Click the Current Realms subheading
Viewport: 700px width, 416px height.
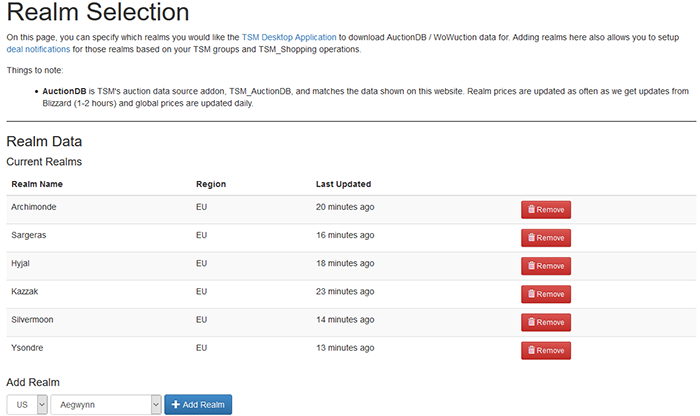(44, 162)
